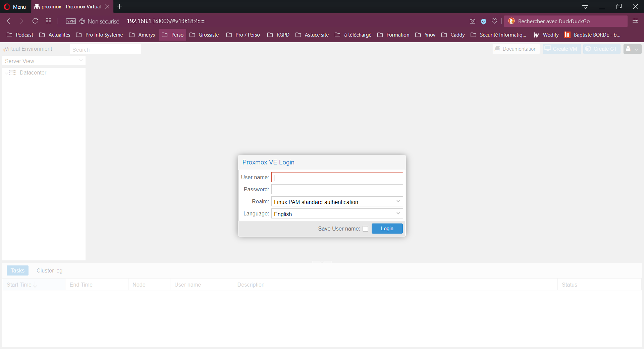This screenshot has width=644, height=349.
Task: Select the Tasks tab
Action: pyautogui.click(x=17, y=270)
